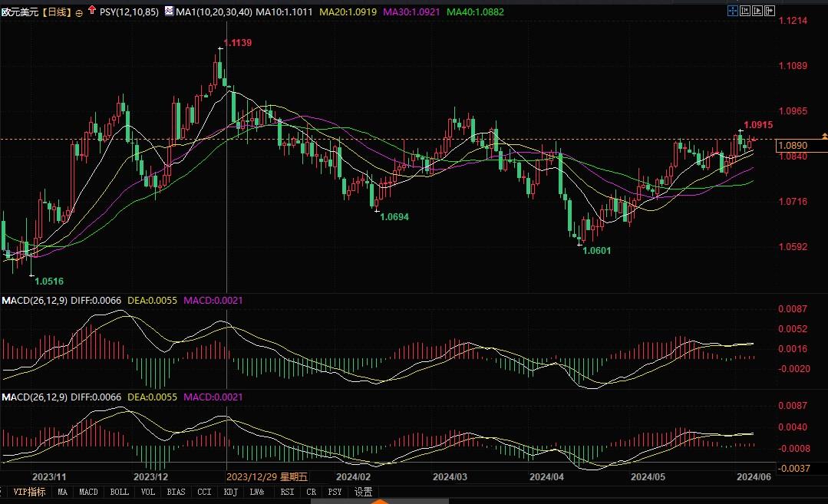Screen dimensions: 828x504
Task: Click upper panel DIFF:0.0066 value
Action: [96, 300]
